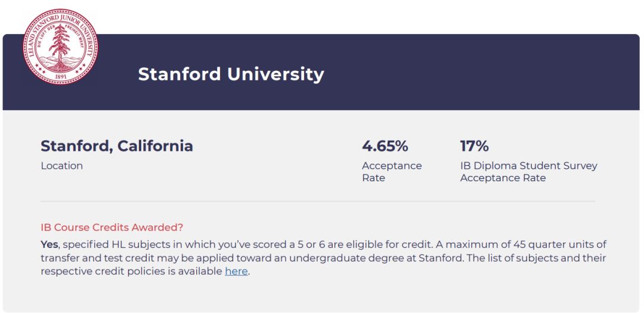Click the year 1891 on the seal

click(x=60, y=76)
